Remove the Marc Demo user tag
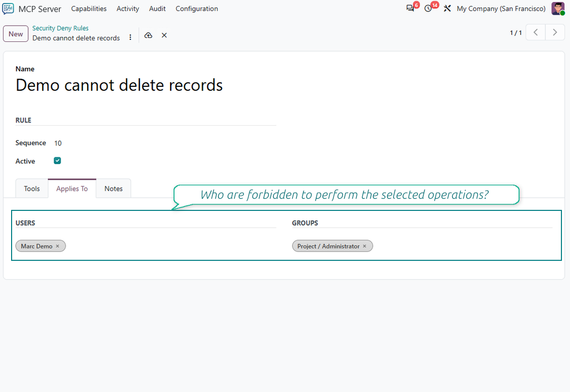This screenshot has height=392, width=570. 58,246
